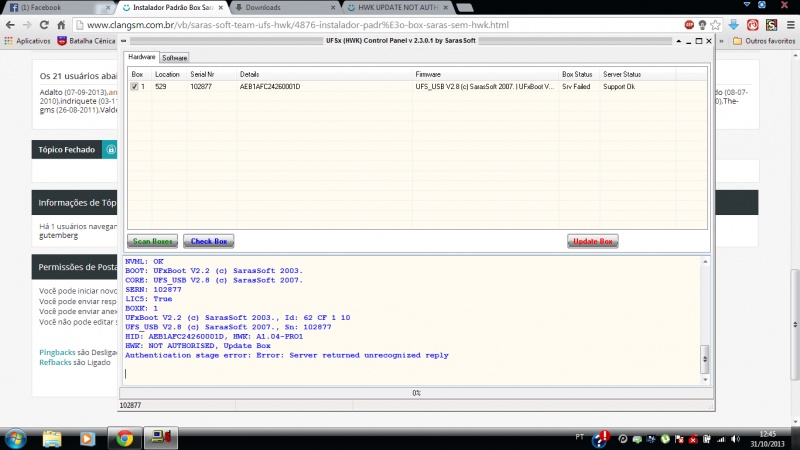Open the UFSx window system menu
Screen dimensions: 800x450
coord(123,41)
